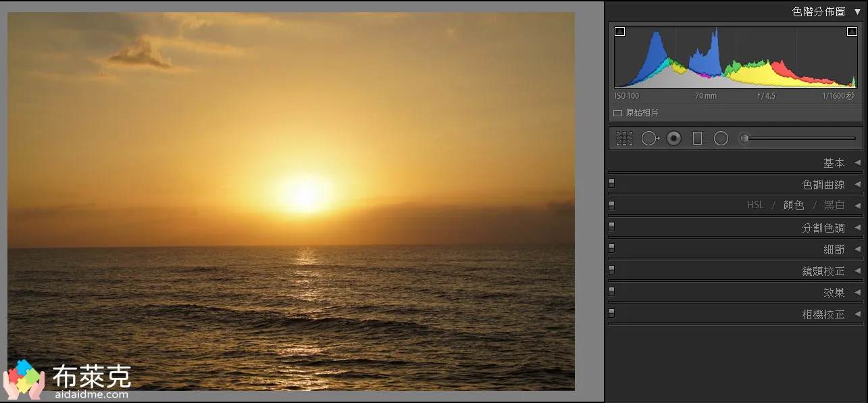Select the Spot Removal tool
Viewport: 868px width, 403px height.
pos(650,139)
